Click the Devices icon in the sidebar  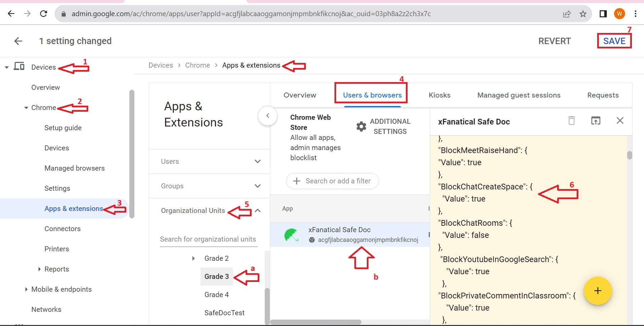coord(19,66)
